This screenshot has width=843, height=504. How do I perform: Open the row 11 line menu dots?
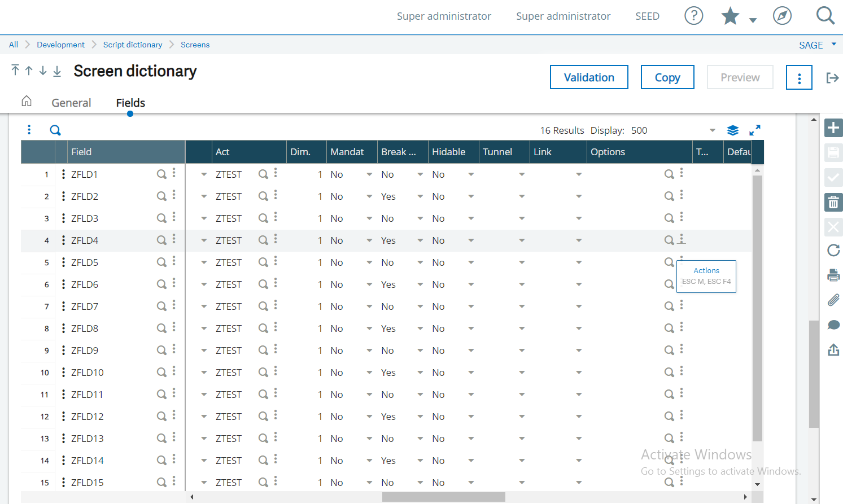(x=63, y=395)
